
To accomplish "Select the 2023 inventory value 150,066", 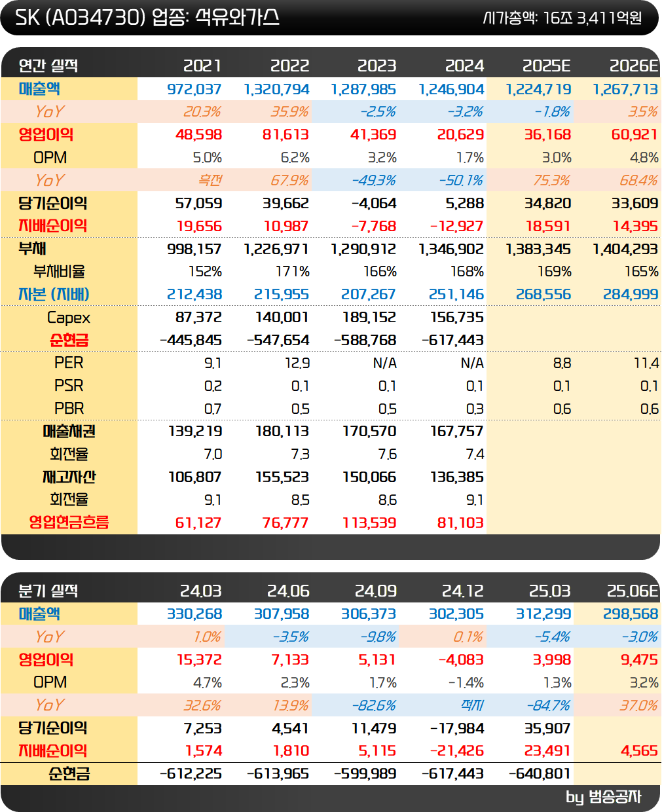I will (x=369, y=477).
